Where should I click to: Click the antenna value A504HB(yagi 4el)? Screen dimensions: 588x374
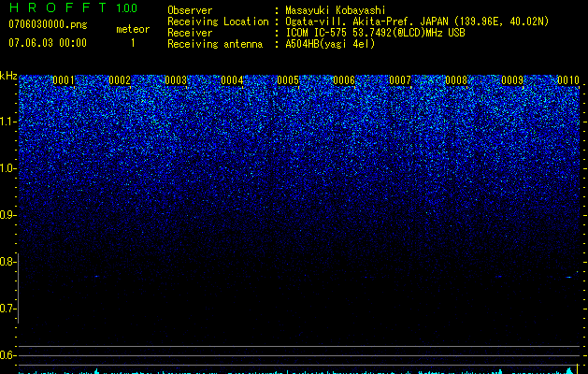tap(330, 44)
